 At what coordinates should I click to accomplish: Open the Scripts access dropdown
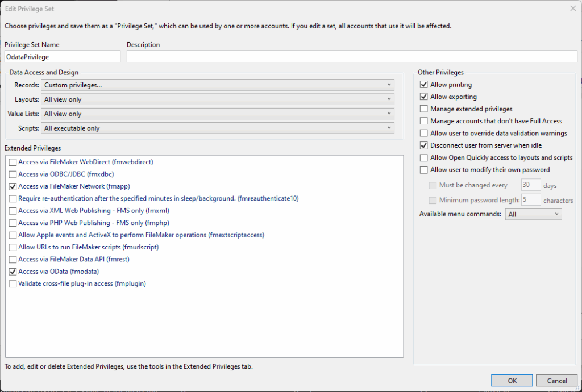point(218,128)
